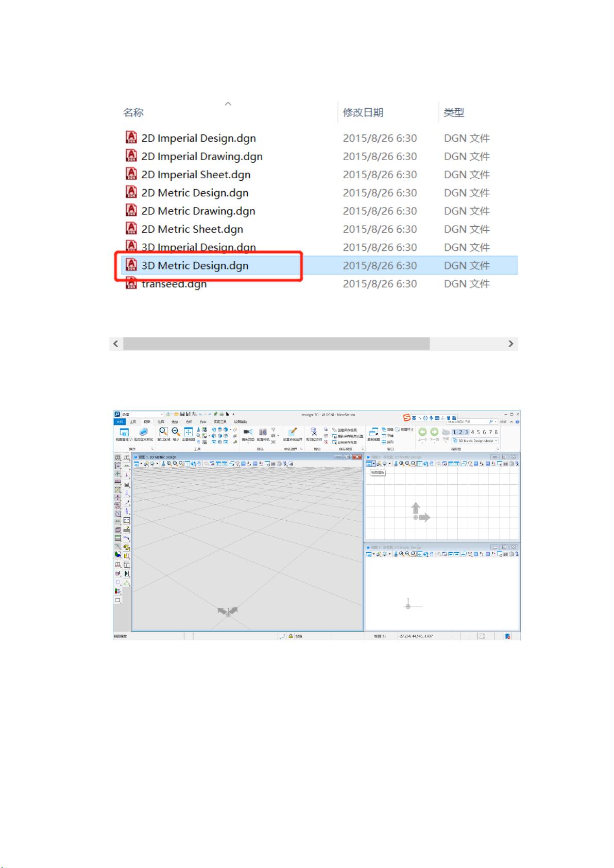The width and height of the screenshot is (614, 868).
Task: Select the 2D Metric Drawing.dgn file
Action: 319,211
